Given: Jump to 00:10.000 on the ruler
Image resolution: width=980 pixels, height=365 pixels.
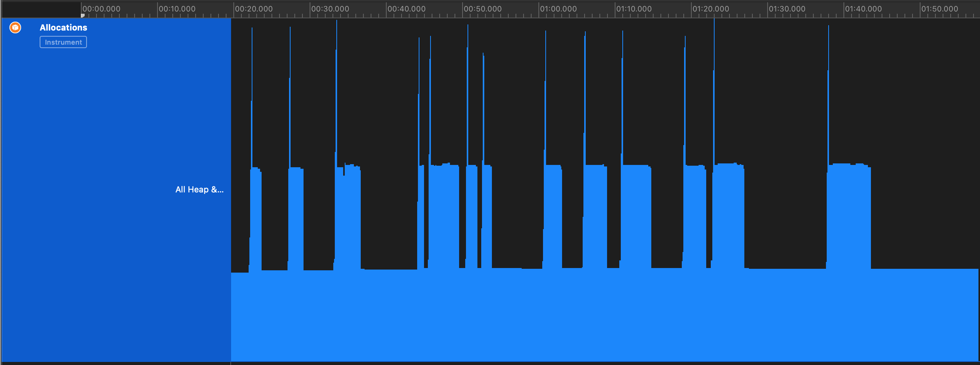Looking at the screenshot, I should (177, 9).
